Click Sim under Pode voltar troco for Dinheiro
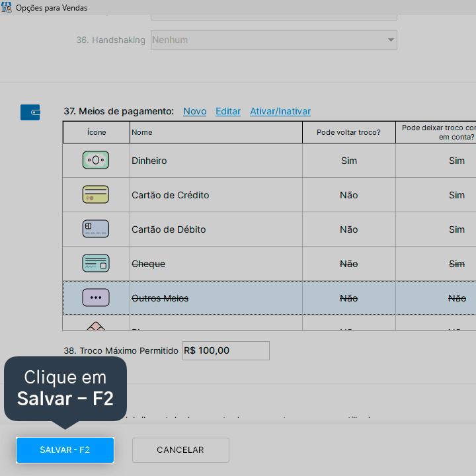 [349, 161]
